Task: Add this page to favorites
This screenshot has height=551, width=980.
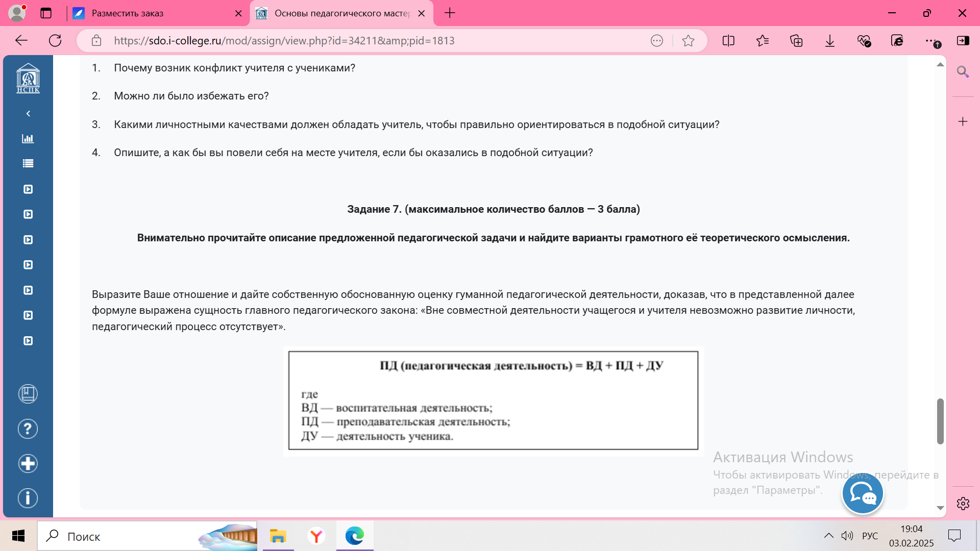Action: tap(688, 41)
